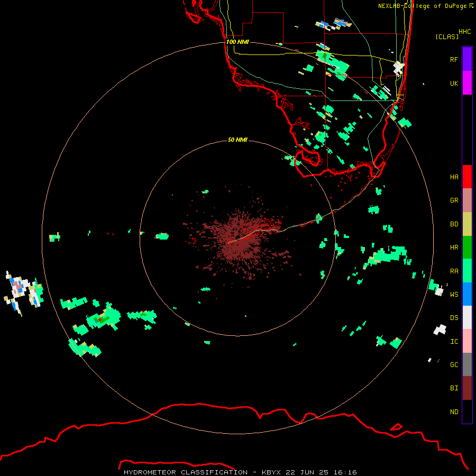
Task: Click the UK legend label
Action: (454, 84)
